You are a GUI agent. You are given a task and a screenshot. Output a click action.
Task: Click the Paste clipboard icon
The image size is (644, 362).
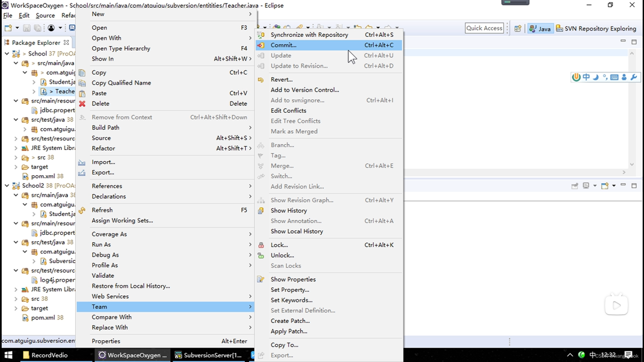pos(82,94)
